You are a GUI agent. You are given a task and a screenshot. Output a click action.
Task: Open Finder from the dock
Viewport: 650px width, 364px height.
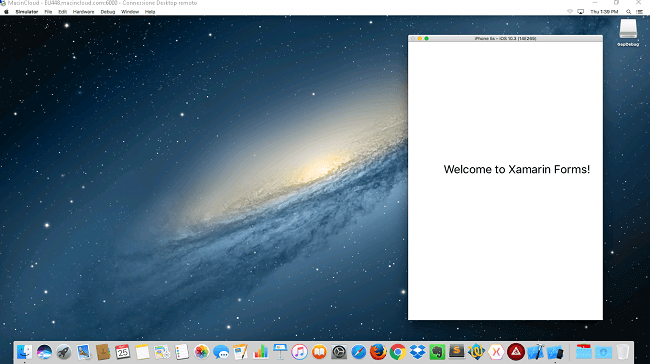pyautogui.click(x=24, y=352)
